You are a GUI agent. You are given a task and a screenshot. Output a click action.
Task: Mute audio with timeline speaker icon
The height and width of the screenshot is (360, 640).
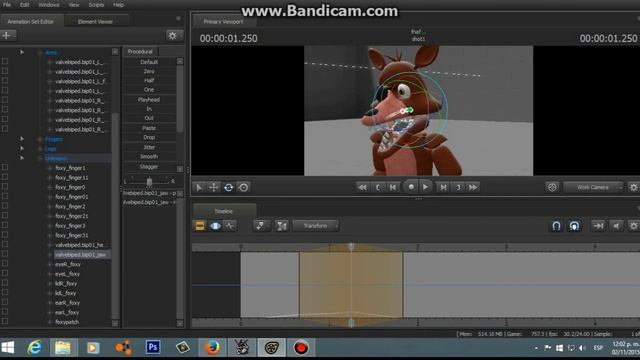pyautogui.click(x=616, y=226)
